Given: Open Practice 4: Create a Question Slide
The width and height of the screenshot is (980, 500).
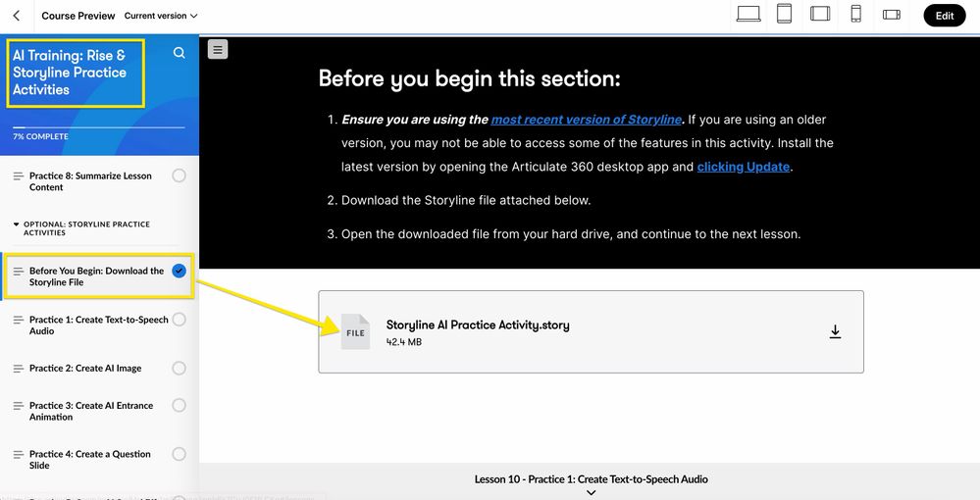Looking at the screenshot, I should pos(90,460).
